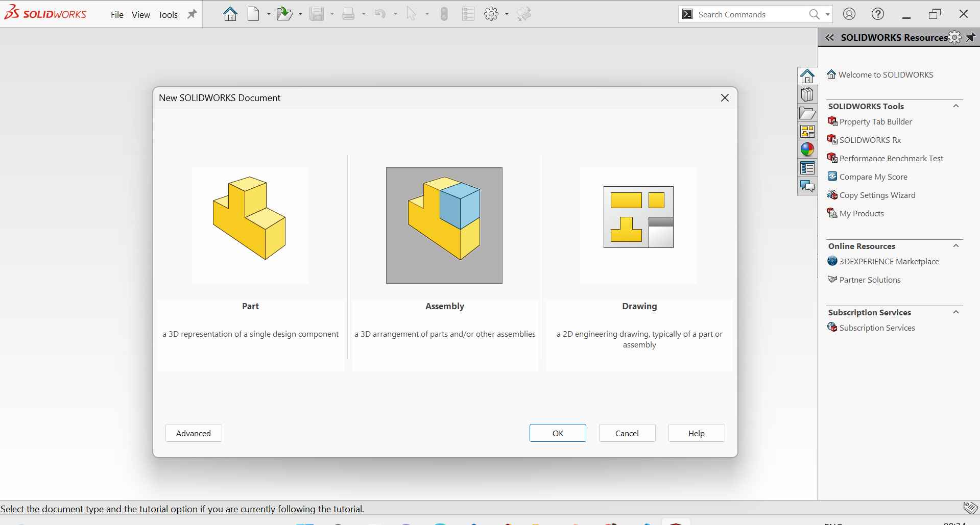Pin the SOLIDWORKS Resources task pane
This screenshot has width=980, height=525.
pos(971,37)
